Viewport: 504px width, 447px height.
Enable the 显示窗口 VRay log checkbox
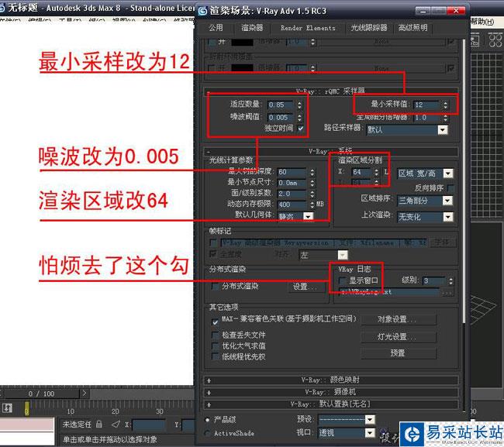coord(343,280)
